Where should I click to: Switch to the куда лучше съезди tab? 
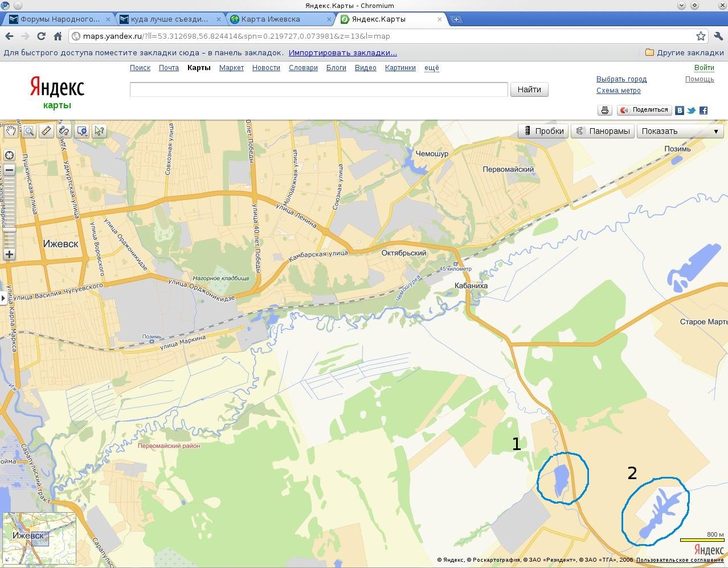tap(169, 19)
